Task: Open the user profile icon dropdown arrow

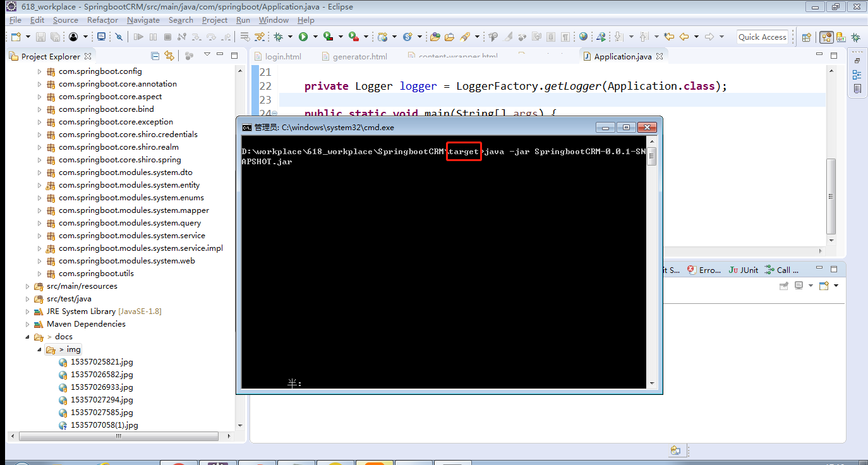Action: pos(86,37)
